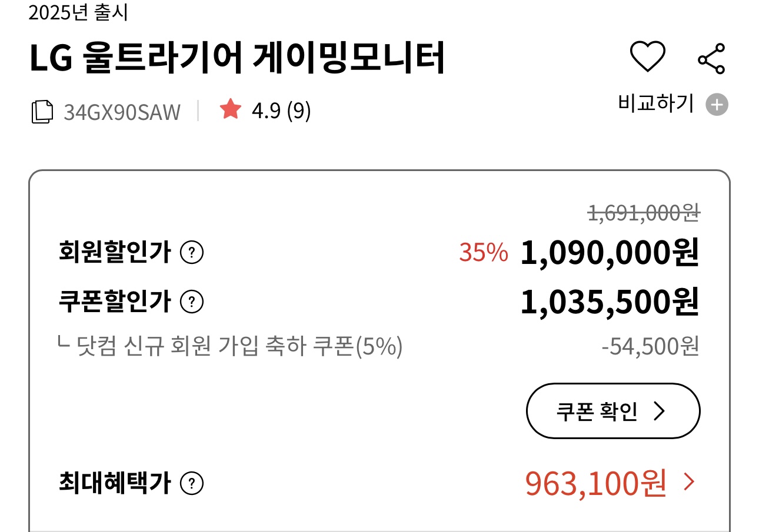759x532 pixels.
Task: Click the chevron inside the 쿠폰 확인 button
Action: pyautogui.click(x=660, y=411)
